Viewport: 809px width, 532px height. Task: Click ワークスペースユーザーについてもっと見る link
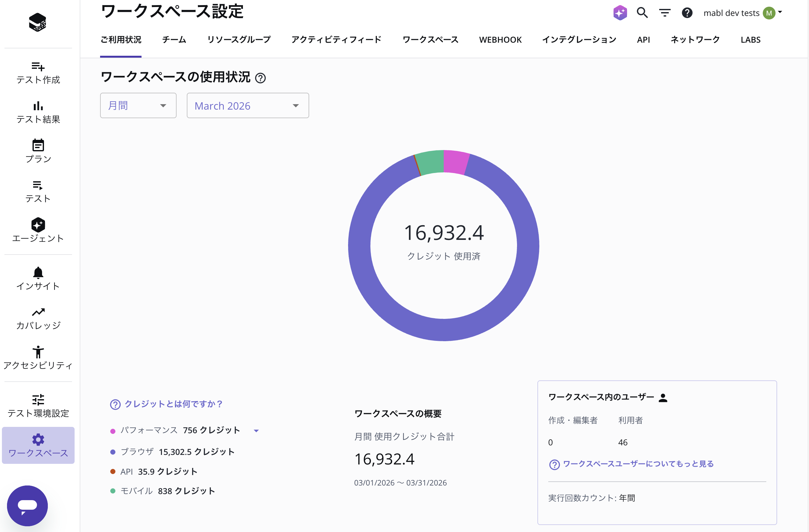(x=638, y=464)
